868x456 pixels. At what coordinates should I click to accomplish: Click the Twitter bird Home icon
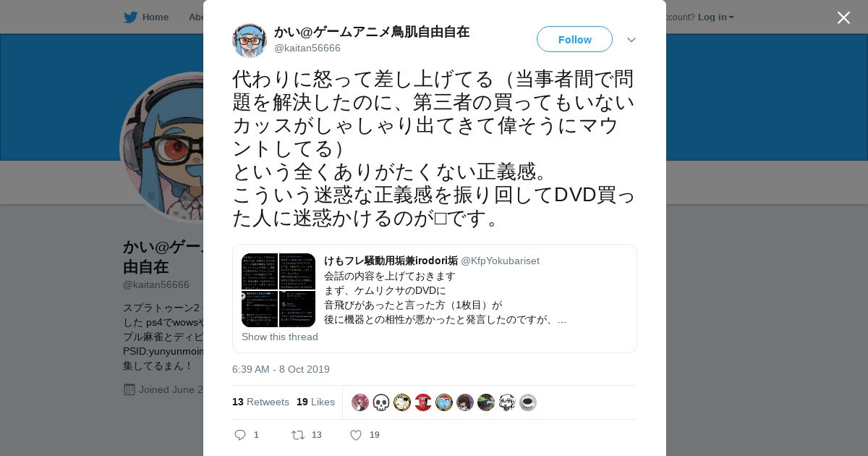tap(130, 17)
